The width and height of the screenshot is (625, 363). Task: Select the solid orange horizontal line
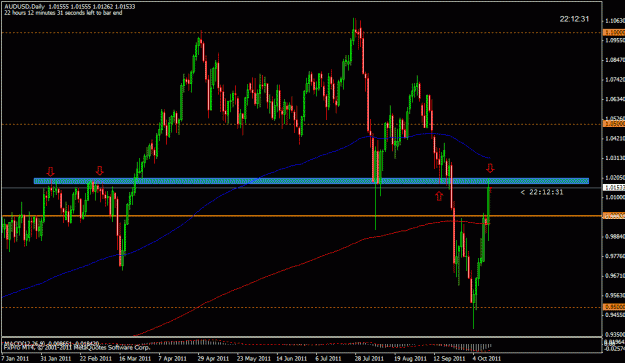coord(301,216)
